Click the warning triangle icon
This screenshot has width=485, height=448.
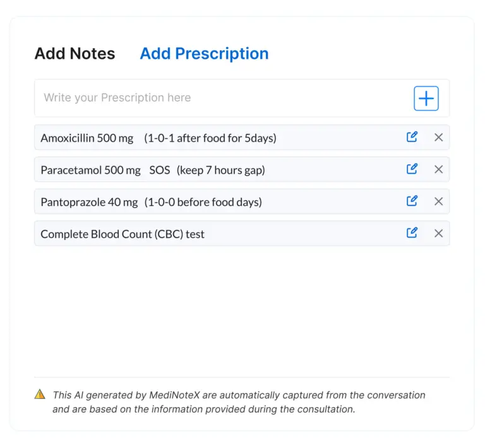pos(40,394)
